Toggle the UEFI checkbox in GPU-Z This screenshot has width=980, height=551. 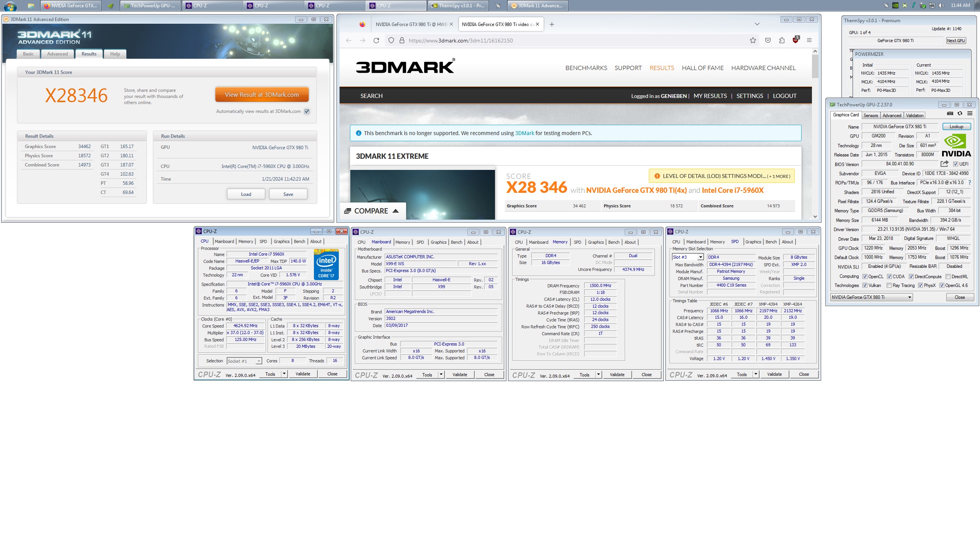(956, 164)
